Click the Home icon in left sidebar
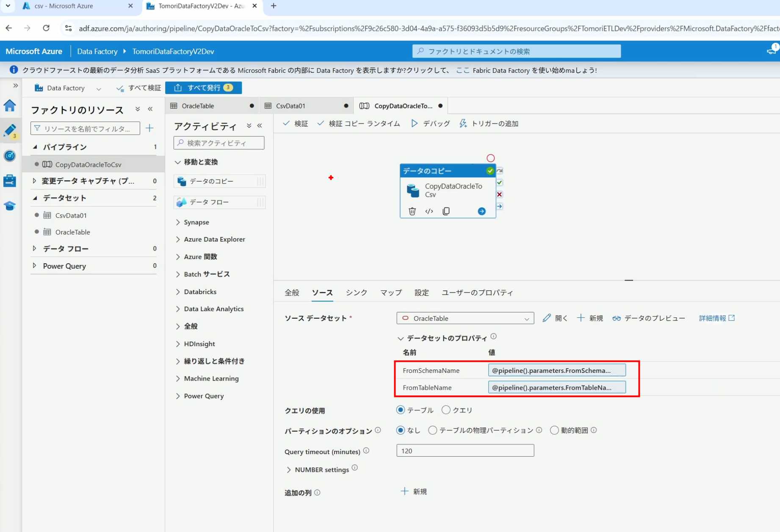This screenshot has width=780, height=532. tap(10, 106)
